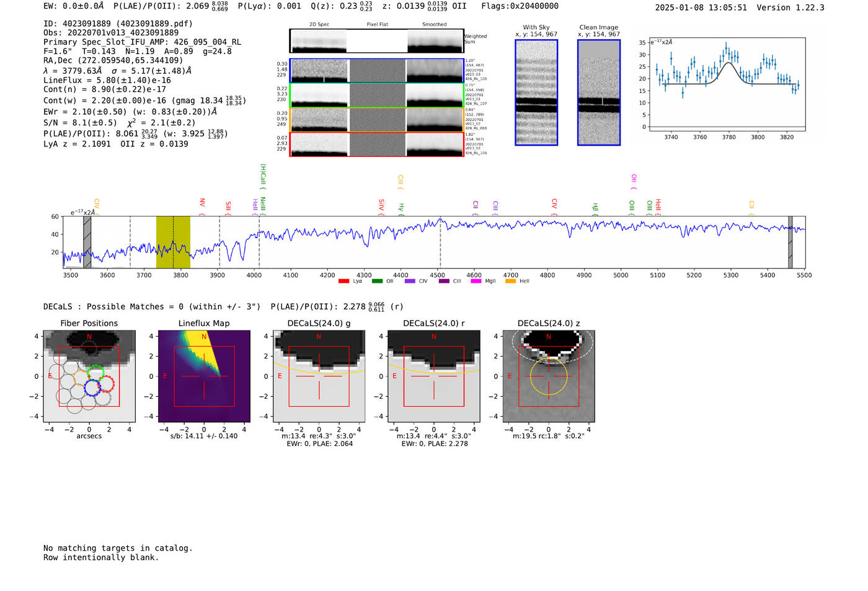Screen dimensions: 868x591
Task: Click the gray hatched region near 5460
Action: (790, 242)
